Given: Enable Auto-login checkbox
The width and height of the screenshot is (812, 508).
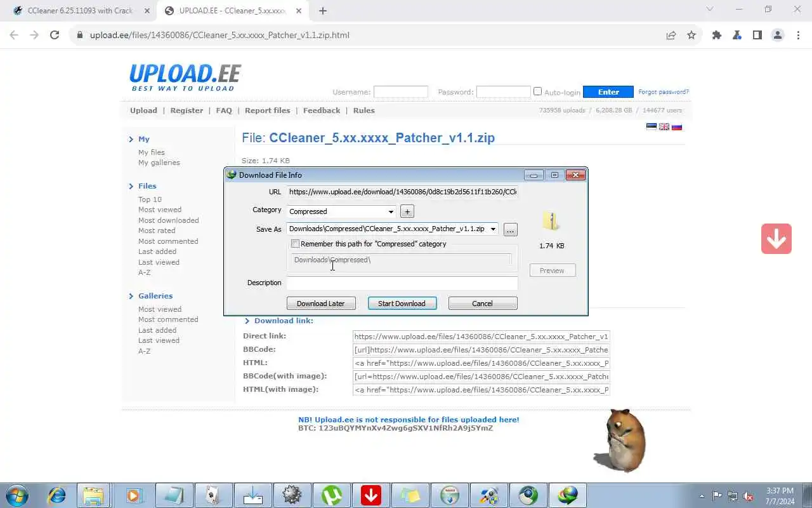Looking at the screenshot, I should (537, 91).
